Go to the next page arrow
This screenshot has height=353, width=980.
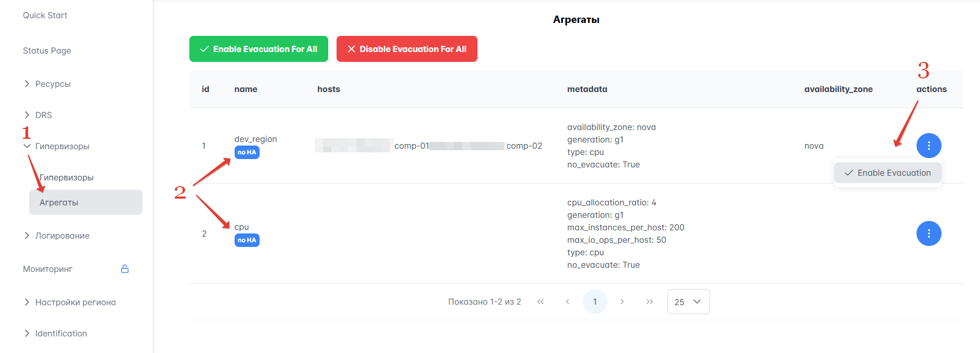tap(622, 302)
